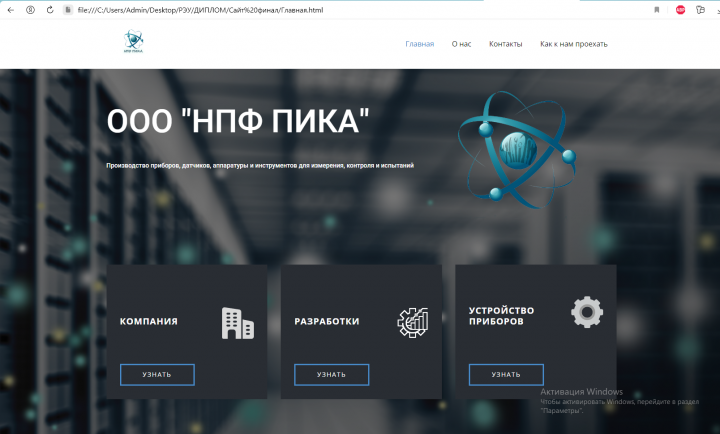Click the gear-chart icon in Разработки card
The height and width of the screenshot is (434, 720).
(413, 323)
